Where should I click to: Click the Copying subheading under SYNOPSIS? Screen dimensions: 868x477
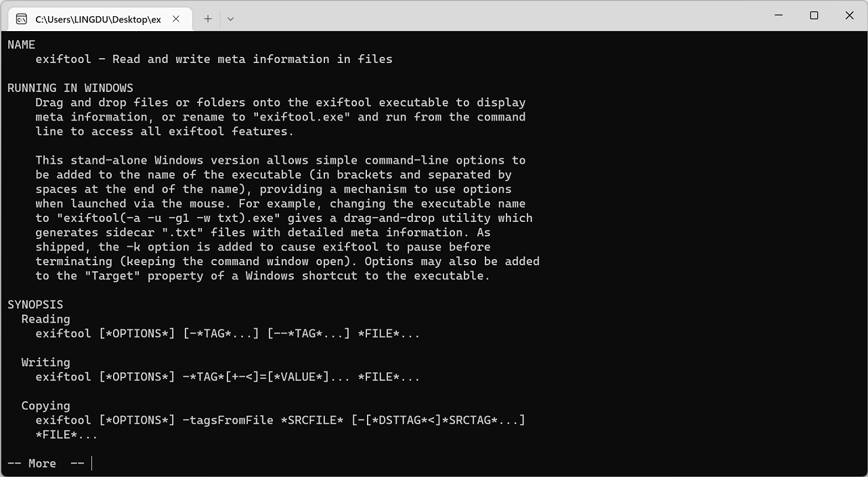(x=45, y=406)
